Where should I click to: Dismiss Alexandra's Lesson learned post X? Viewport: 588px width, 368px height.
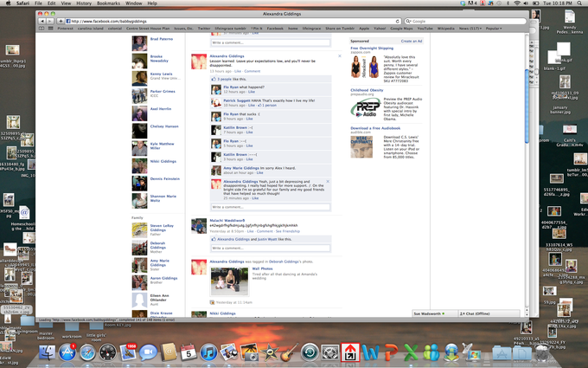pos(340,56)
